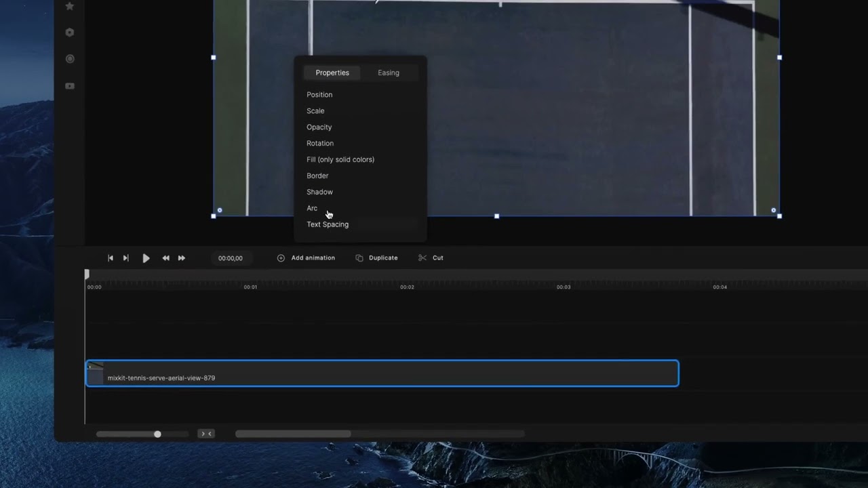Choose Opacity from the properties list

coord(319,127)
